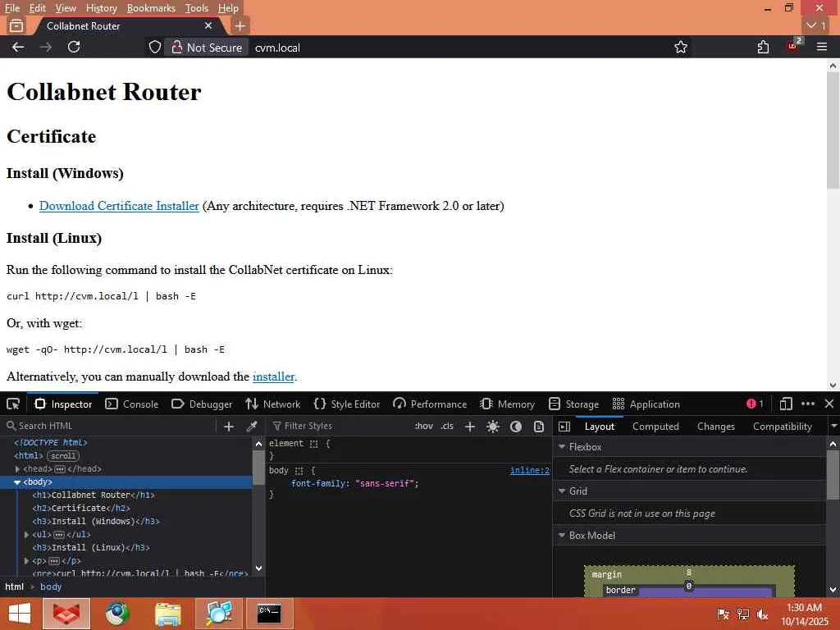Open the Memory tab
The width and height of the screenshot is (840, 630).
pyautogui.click(x=507, y=404)
